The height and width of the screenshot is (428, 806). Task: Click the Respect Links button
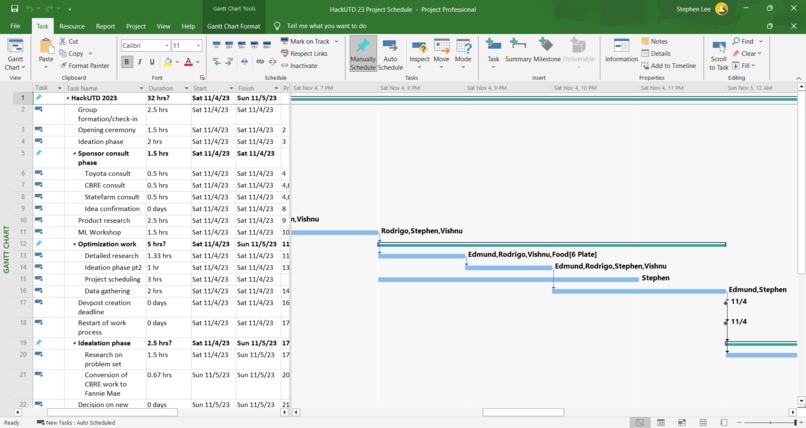(304, 53)
